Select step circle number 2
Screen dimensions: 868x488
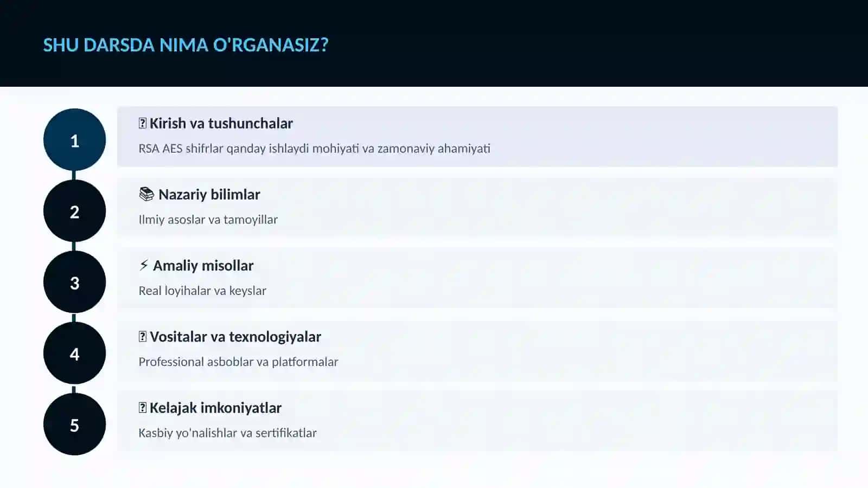(x=75, y=211)
